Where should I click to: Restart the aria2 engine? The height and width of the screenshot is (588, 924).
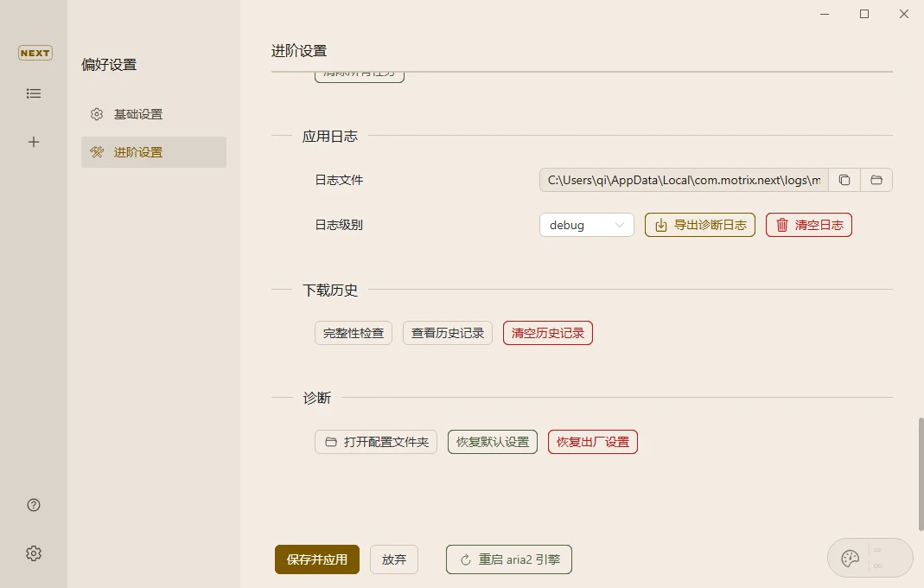tap(508, 559)
